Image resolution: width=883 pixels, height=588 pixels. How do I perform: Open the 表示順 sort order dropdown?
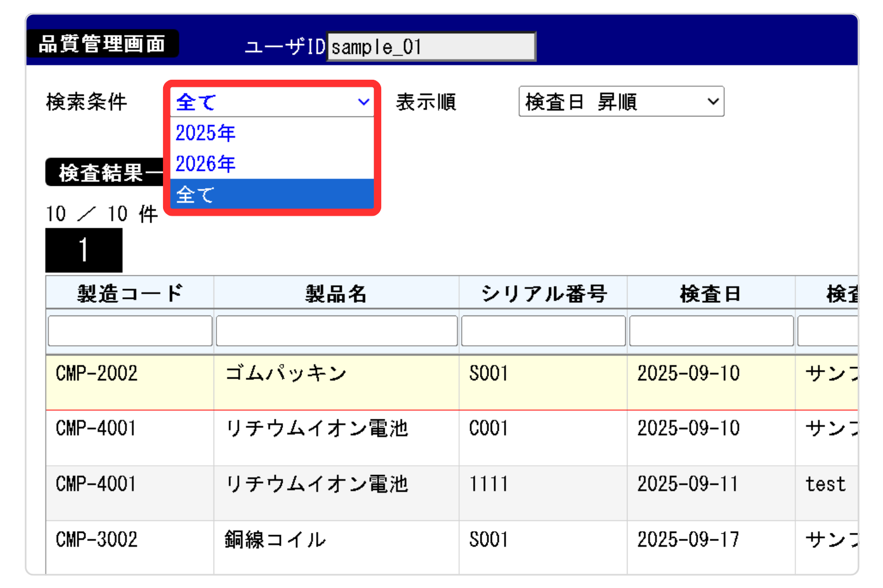[x=621, y=102]
